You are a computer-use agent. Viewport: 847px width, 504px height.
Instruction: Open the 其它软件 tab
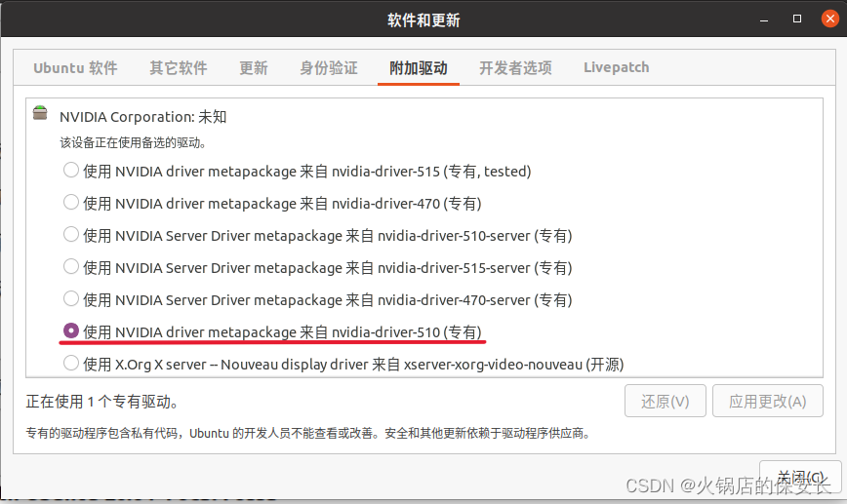pyautogui.click(x=179, y=68)
